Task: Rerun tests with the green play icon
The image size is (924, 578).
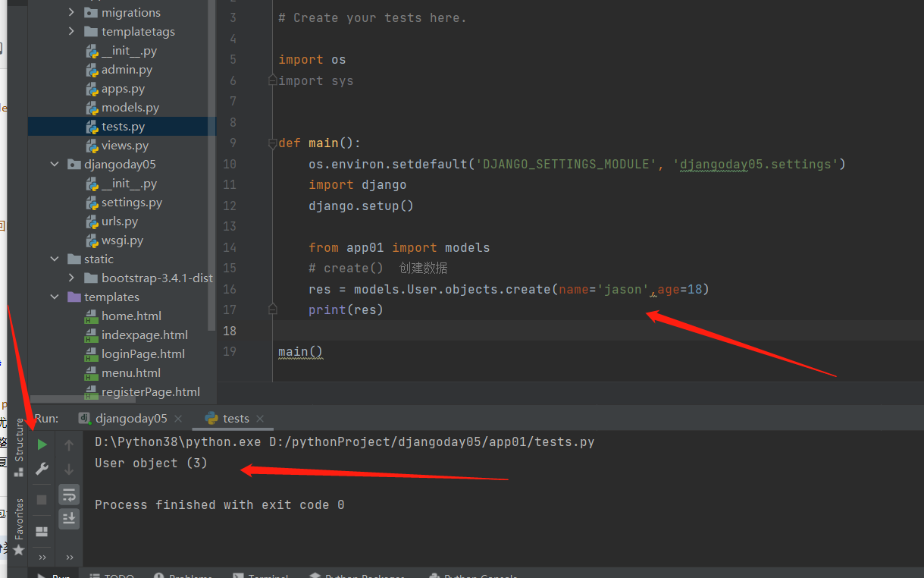Action: tap(42, 444)
